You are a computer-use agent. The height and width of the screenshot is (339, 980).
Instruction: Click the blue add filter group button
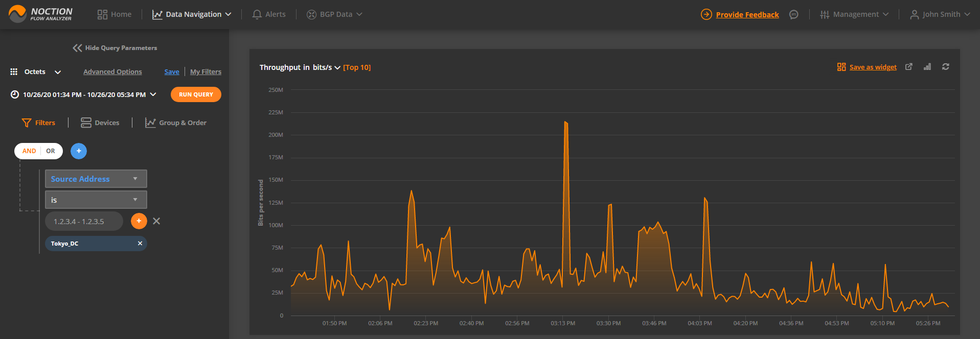(79, 151)
